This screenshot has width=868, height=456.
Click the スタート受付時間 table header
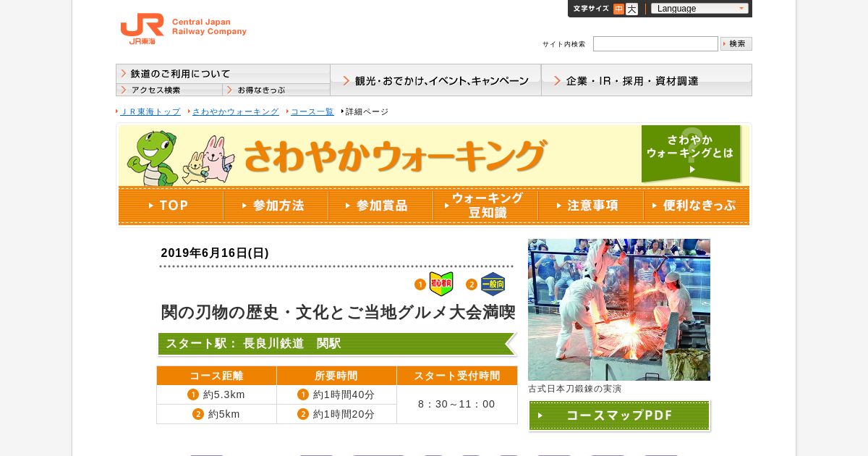[x=457, y=376]
